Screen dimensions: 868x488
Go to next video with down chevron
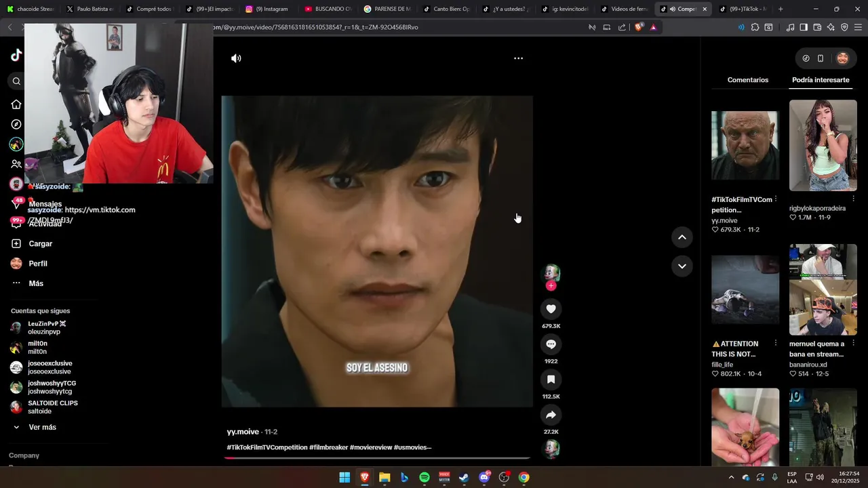682,266
